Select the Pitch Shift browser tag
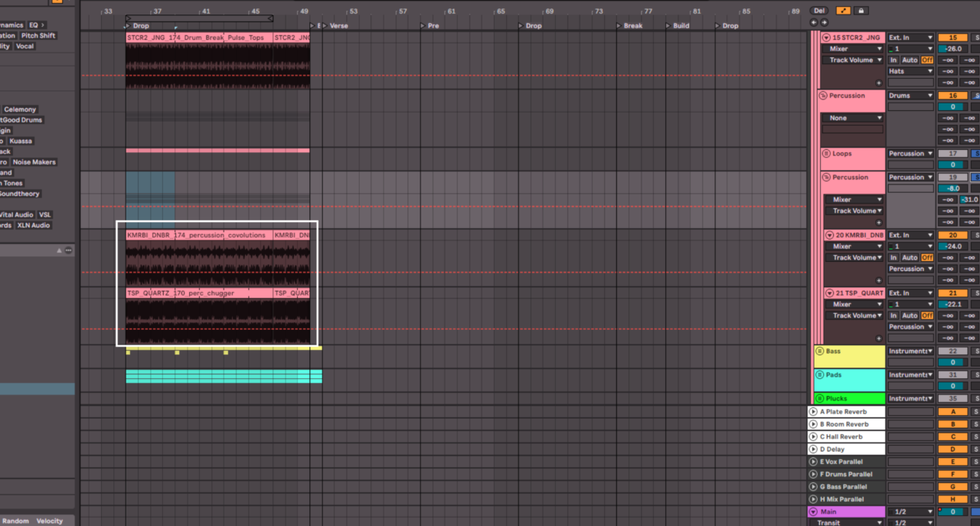Viewport: 980px width, 526px height. tap(38, 36)
